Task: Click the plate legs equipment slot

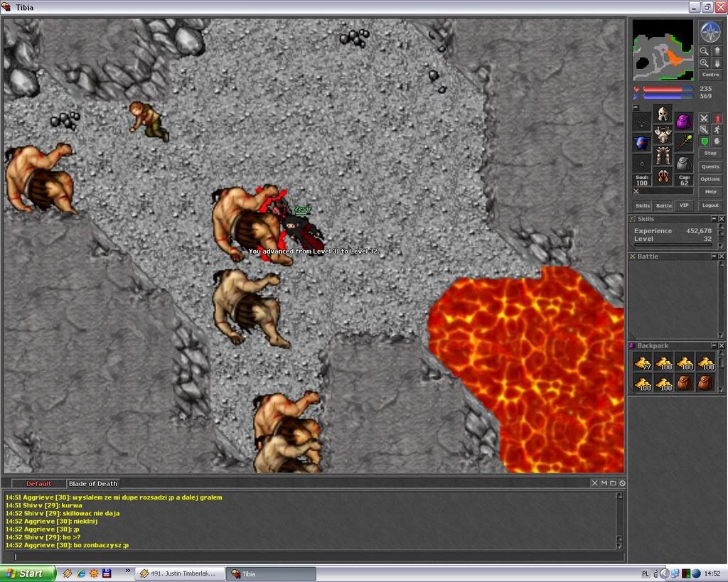Action: pos(663,156)
